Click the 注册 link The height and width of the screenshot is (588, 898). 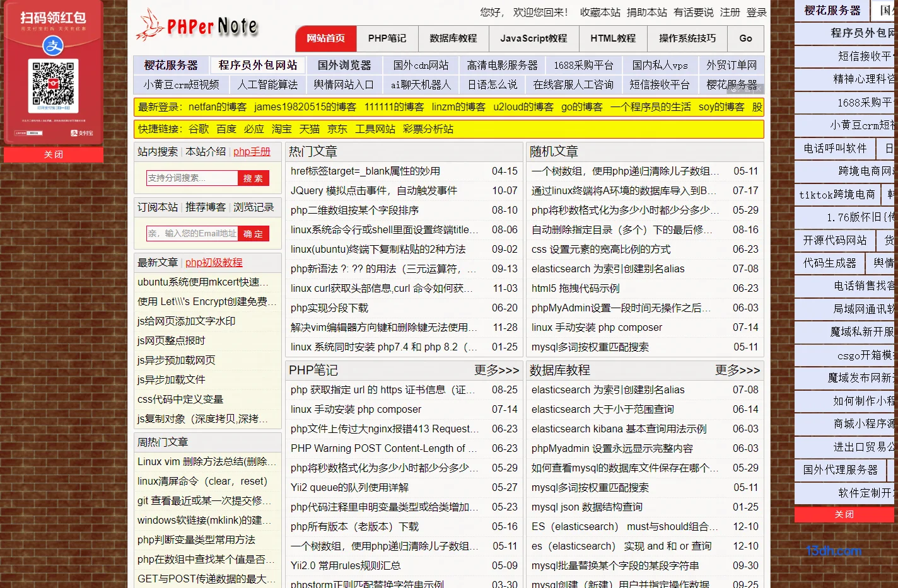(x=730, y=12)
